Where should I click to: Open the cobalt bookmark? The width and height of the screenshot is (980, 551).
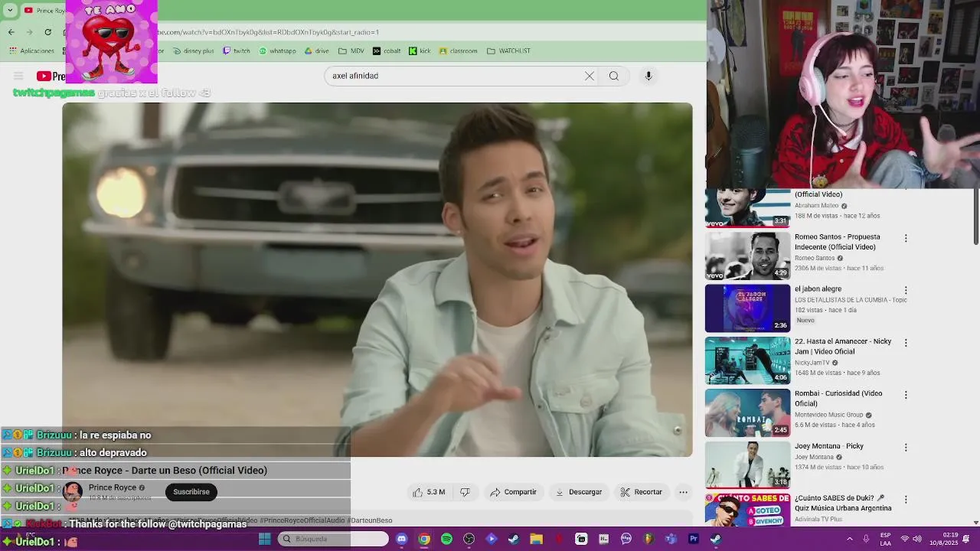tap(387, 51)
